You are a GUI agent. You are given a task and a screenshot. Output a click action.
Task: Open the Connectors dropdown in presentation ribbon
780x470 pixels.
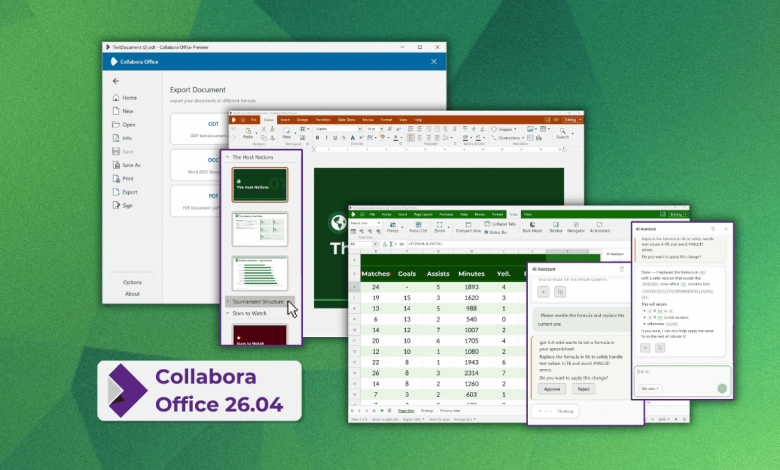(508, 138)
